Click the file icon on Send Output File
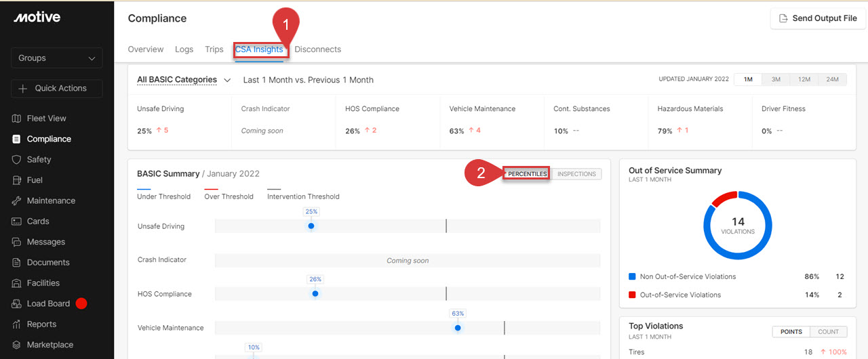Screen dimensions: 868x359 (x=783, y=18)
